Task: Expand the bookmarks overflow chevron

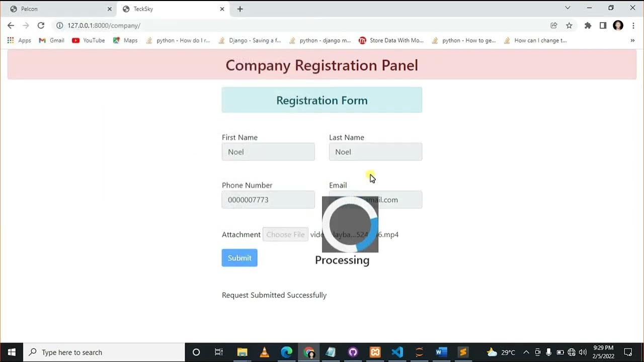Action: 632,40
